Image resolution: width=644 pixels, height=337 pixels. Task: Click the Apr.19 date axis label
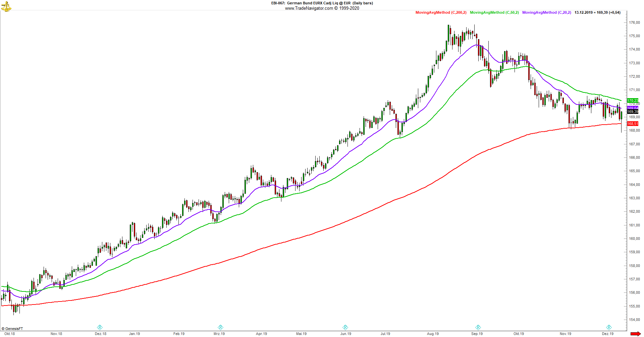coord(261,334)
